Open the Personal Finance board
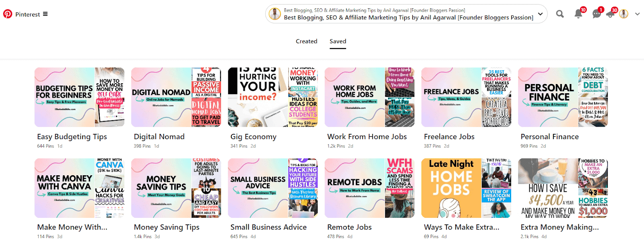The image size is (644, 242). tap(563, 97)
